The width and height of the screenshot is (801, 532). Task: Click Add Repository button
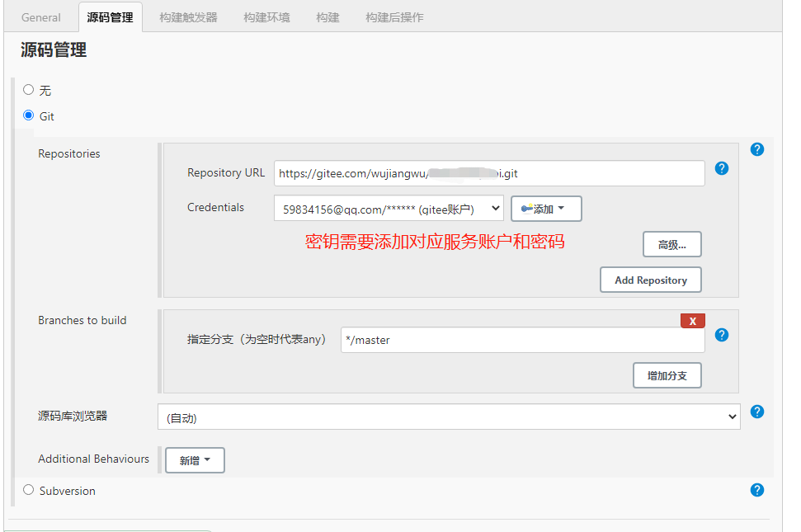(x=650, y=280)
